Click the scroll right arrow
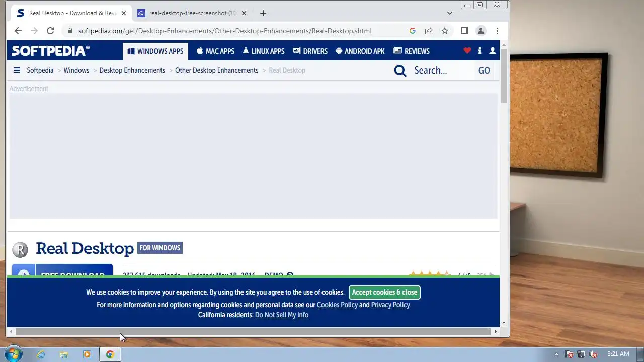Image resolution: width=644 pixels, height=362 pixels. point(496,331)
